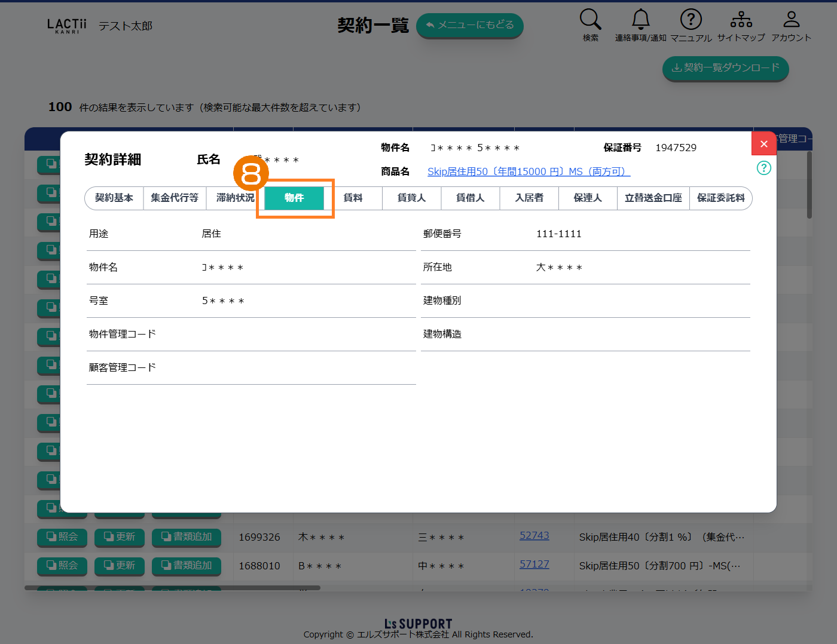This screenshot has width=837, height=644.
Task: Open the 滞納状況 tab
Action: pos(235,198)
